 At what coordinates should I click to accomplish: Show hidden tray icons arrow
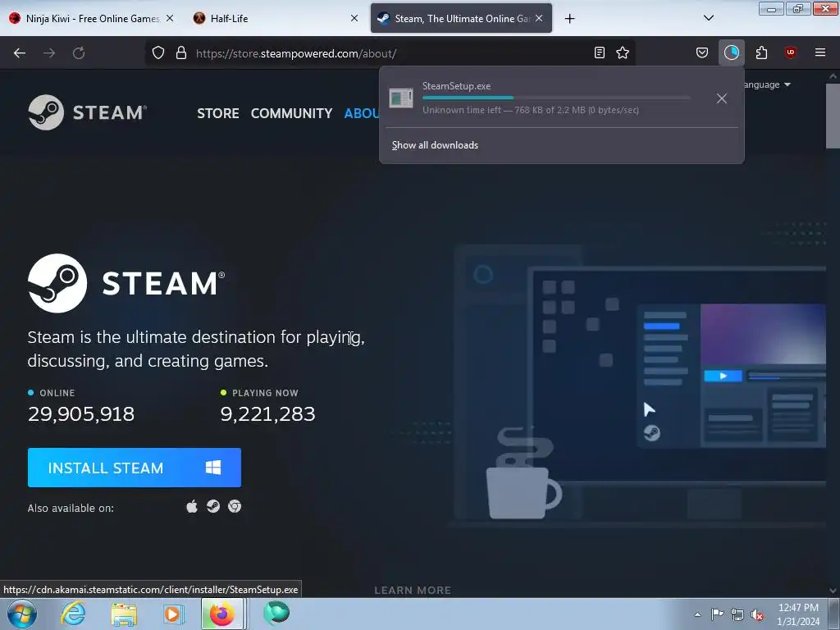[697, 614]
